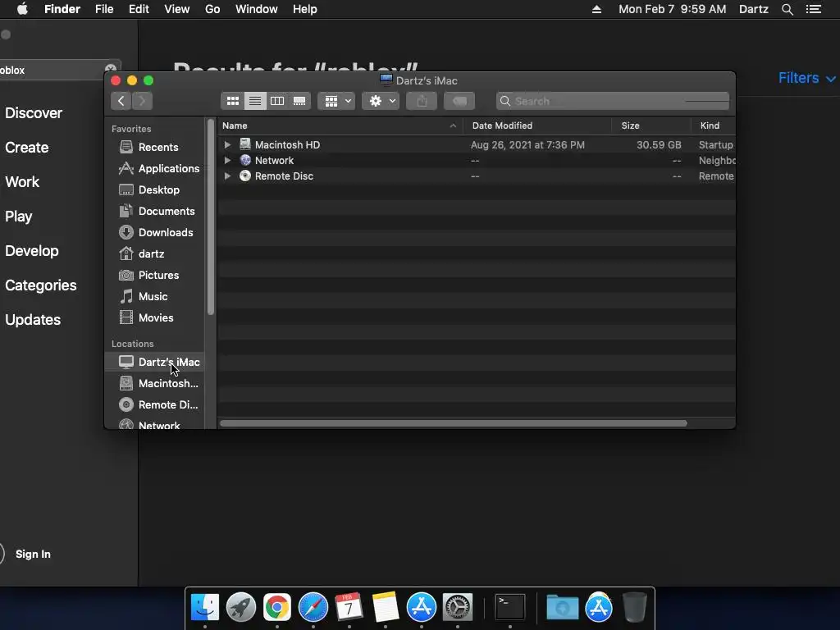The height and width of the screenshot is (630, 840).
Task: Open Categories in App Store sidebar
Action: [x=41, y=285]
